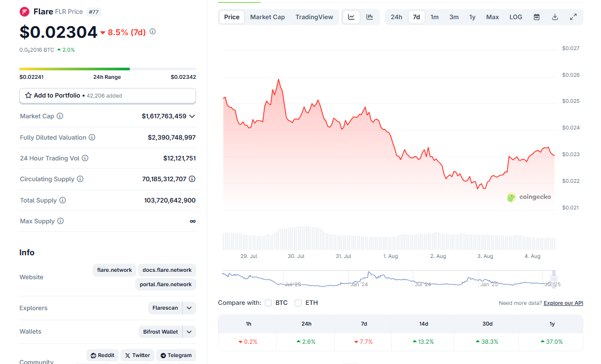Open flare.network website link
This screenshot has width=601, height=364.
click(114, 270)
